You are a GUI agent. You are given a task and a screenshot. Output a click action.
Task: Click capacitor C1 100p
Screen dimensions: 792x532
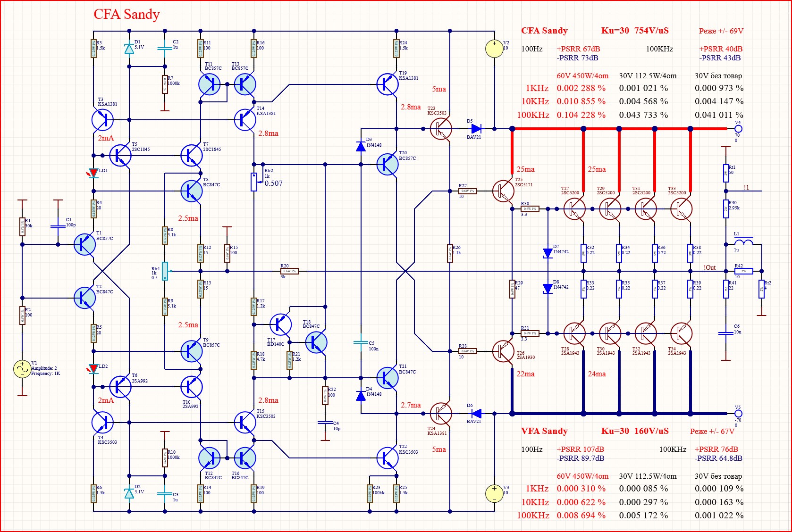58,226
